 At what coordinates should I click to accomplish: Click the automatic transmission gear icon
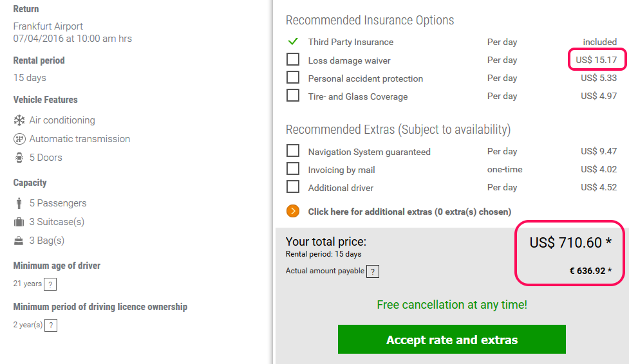pos(19,139)
